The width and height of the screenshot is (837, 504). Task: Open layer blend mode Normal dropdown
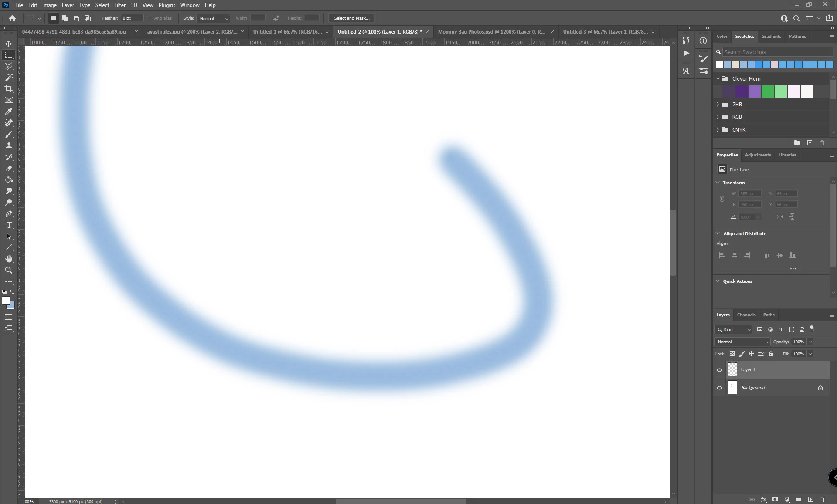(742, 342)
